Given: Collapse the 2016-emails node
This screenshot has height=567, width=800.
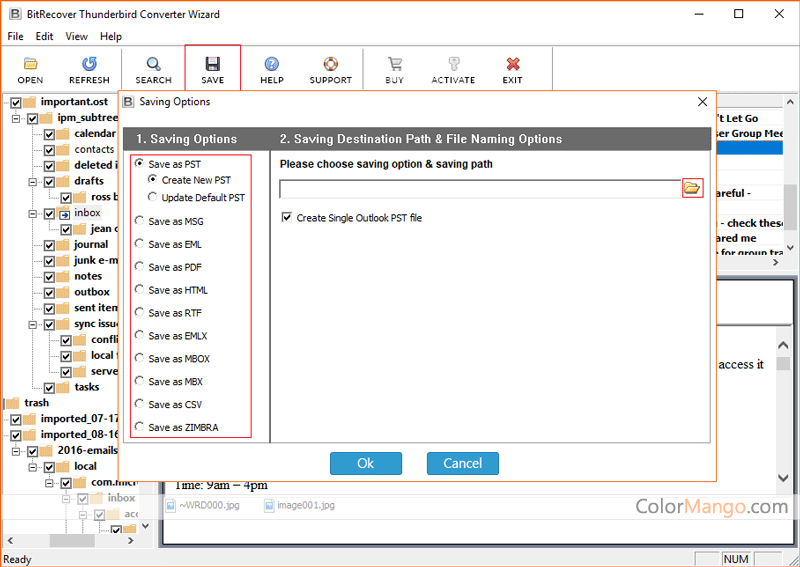Looking at the screenshot, I should [16, 451].
